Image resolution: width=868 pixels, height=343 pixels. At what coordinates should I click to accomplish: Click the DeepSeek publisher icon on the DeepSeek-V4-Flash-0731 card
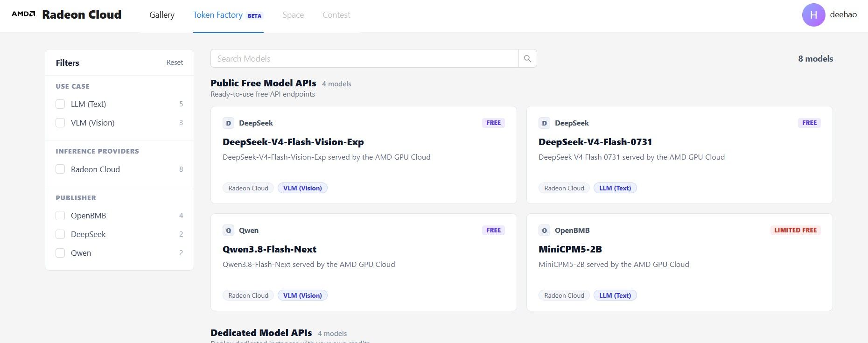[544, 123]
